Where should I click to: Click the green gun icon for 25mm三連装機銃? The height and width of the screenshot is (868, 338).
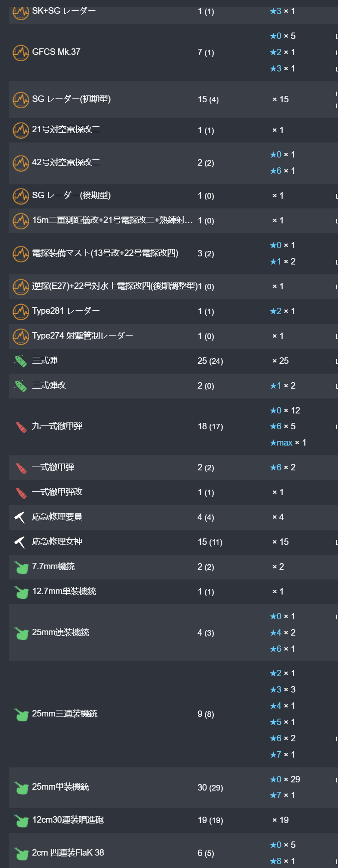coord(21,714)
